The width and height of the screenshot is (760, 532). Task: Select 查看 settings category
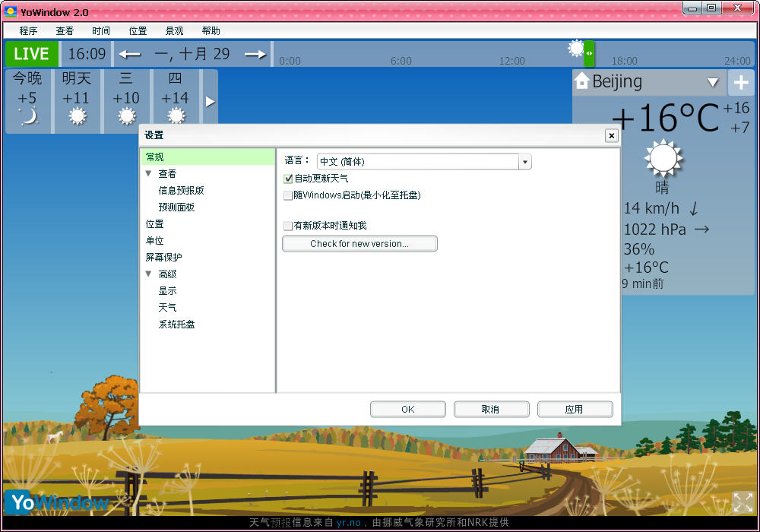tap(167, 173)
